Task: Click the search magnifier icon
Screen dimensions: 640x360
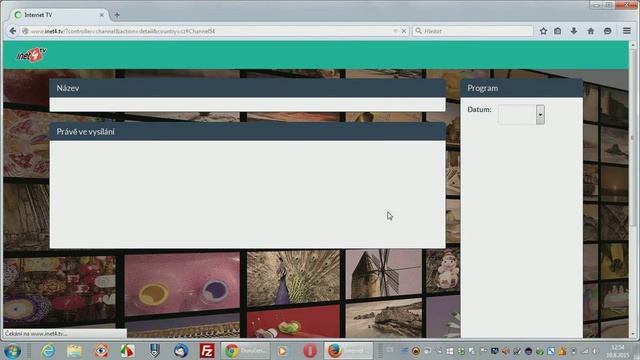Action: pos(418,31)
